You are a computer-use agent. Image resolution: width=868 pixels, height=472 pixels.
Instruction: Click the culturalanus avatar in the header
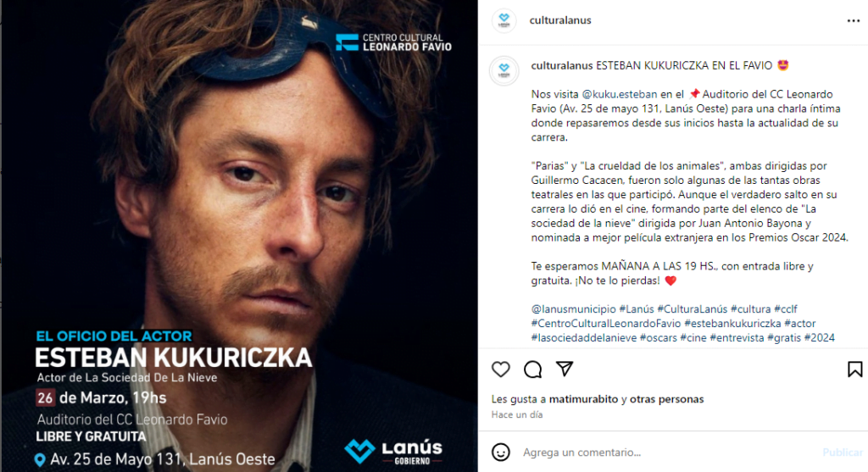(504, 20)
